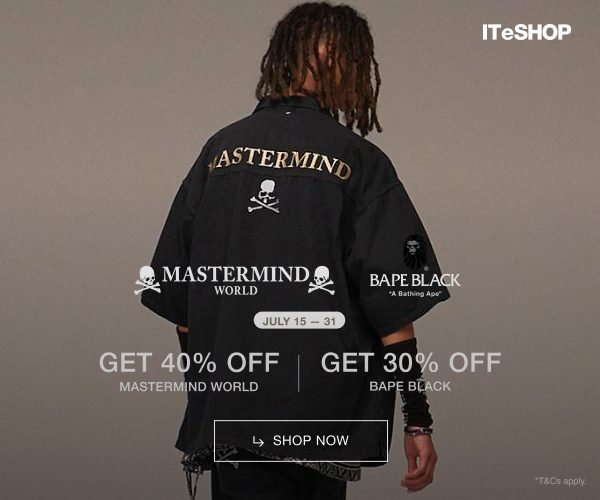This screenshot has width=600, height=500.
Task: Click the gold MASTERMIND lettering on the jacket
Action: point(279,162)
